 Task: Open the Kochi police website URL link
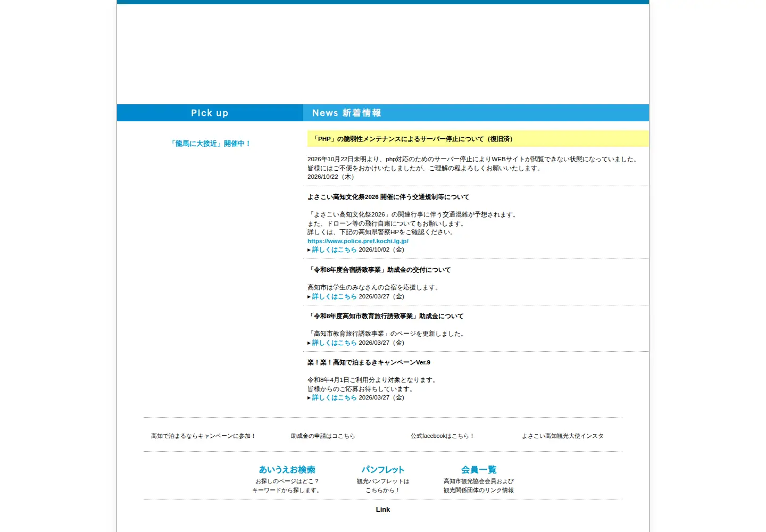pyautogui.click(x=358, y=241)
